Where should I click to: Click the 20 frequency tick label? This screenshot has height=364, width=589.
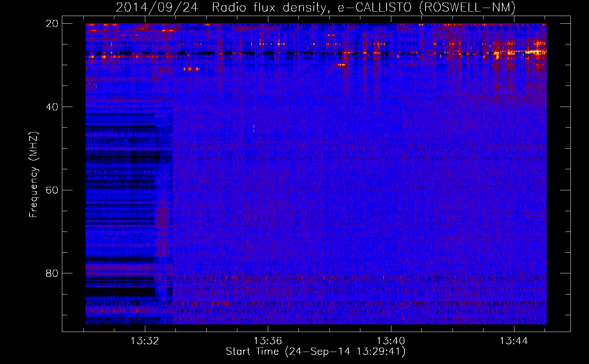52,24
